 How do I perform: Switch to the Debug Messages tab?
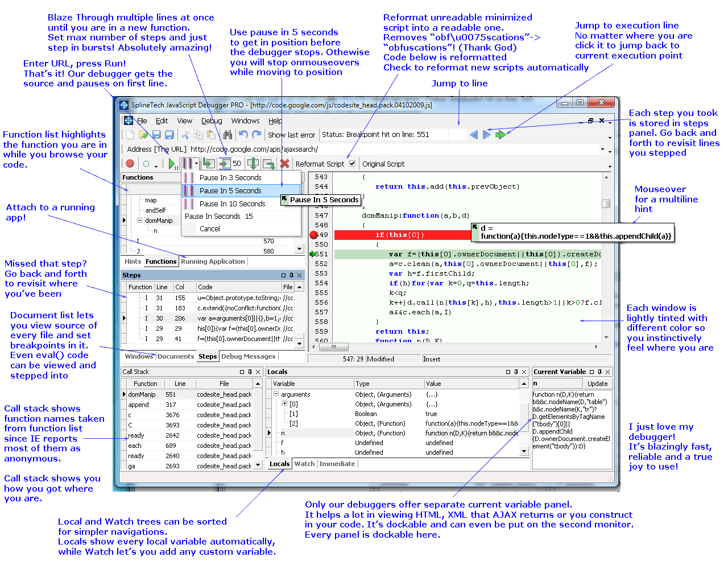pyautogui.click(x=248, y=356)
